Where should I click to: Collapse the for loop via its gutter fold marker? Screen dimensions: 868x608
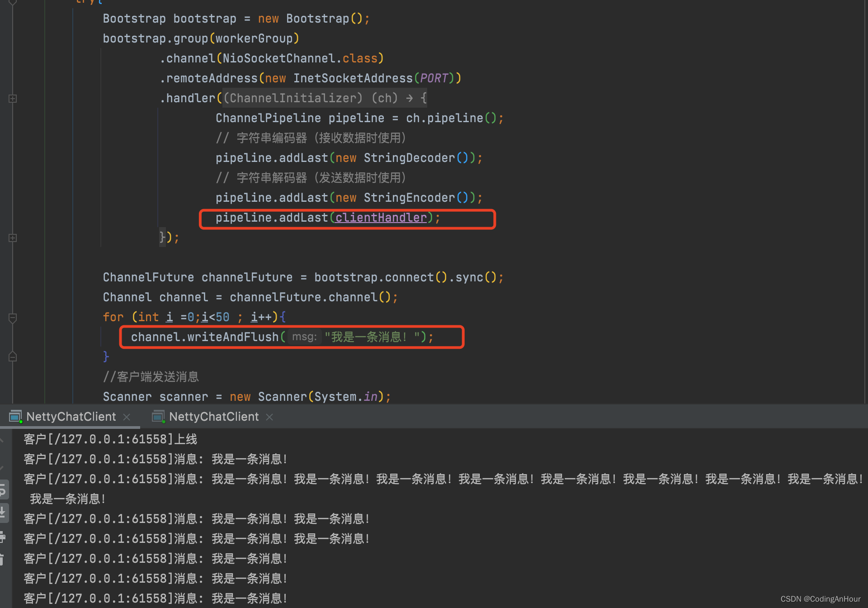pos(13,318)
